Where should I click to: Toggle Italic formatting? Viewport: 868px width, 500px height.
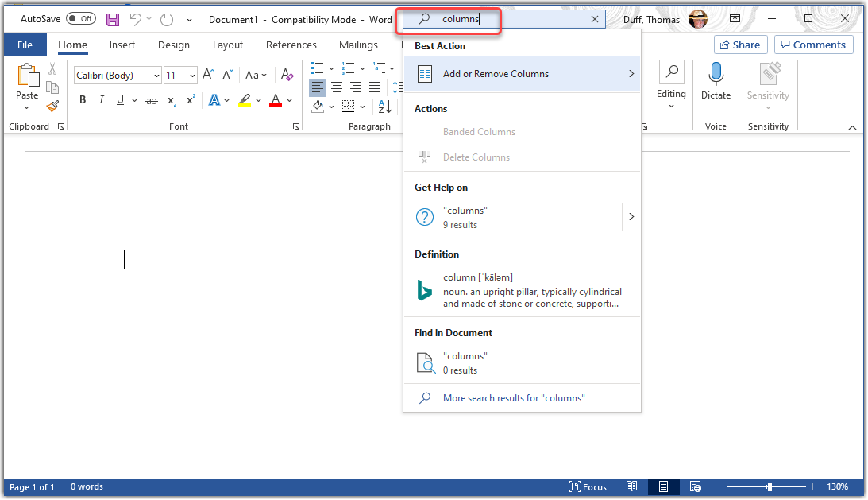click(102, 100)
